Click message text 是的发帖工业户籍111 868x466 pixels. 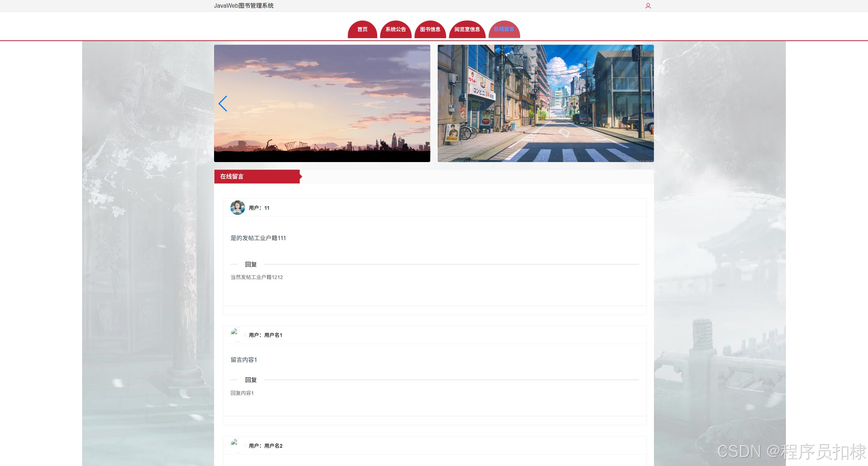click(258, 238)
